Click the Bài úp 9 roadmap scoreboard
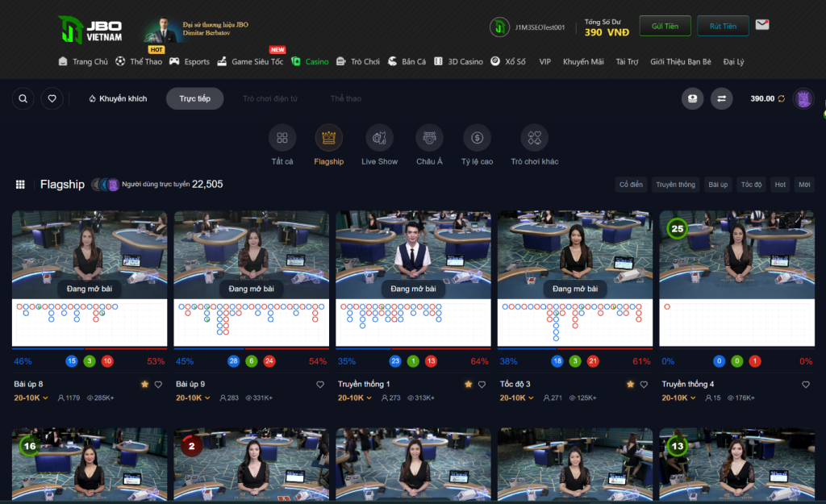Screen dimensions: 826x504 point(252,323)
